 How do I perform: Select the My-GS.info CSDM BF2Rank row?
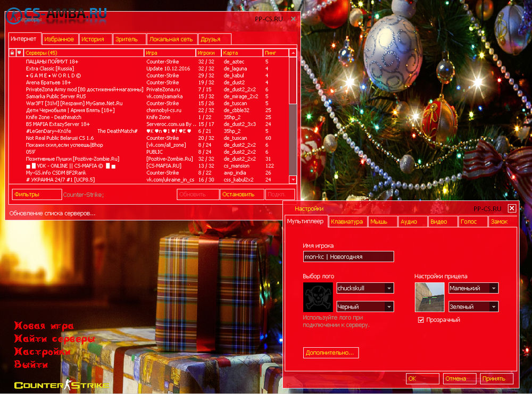pyautogui.click(x=149, y=173)
